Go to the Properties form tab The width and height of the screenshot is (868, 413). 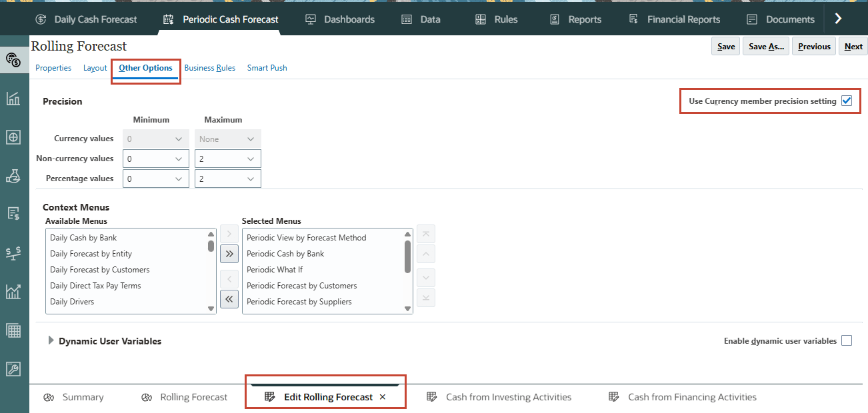pyautogui.click(x=53, y=68)
